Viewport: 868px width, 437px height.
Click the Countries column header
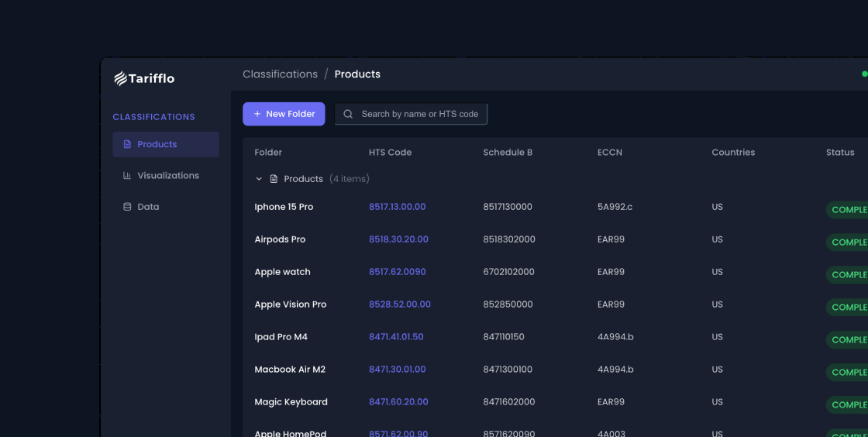[x=733, y=153]
